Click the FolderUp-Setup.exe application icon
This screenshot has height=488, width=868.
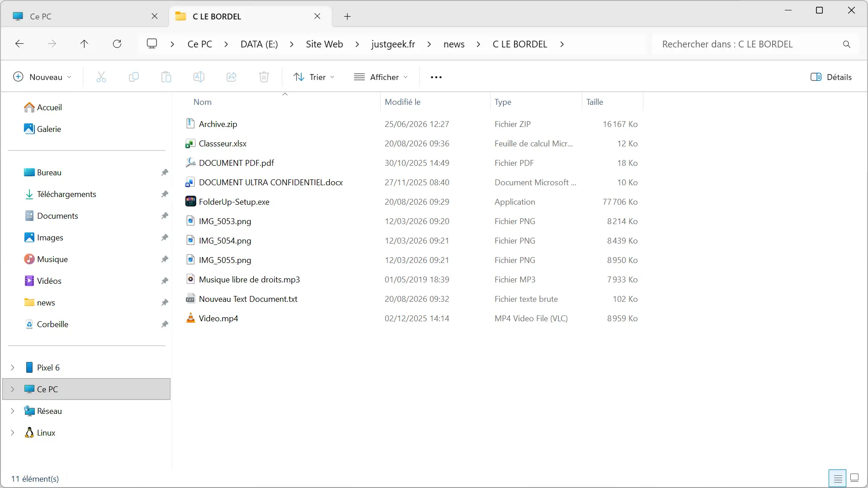[x=190, y=202]
